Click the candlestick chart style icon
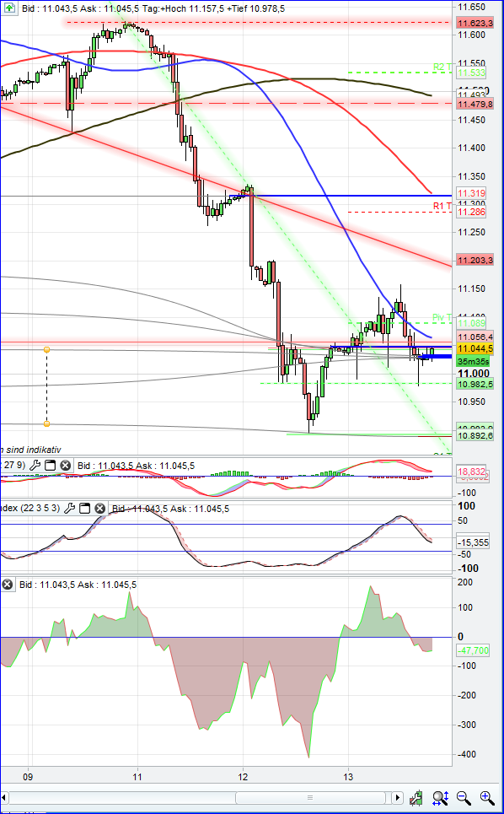This screenshot has width=504, height=814. (x=416, y=797)
